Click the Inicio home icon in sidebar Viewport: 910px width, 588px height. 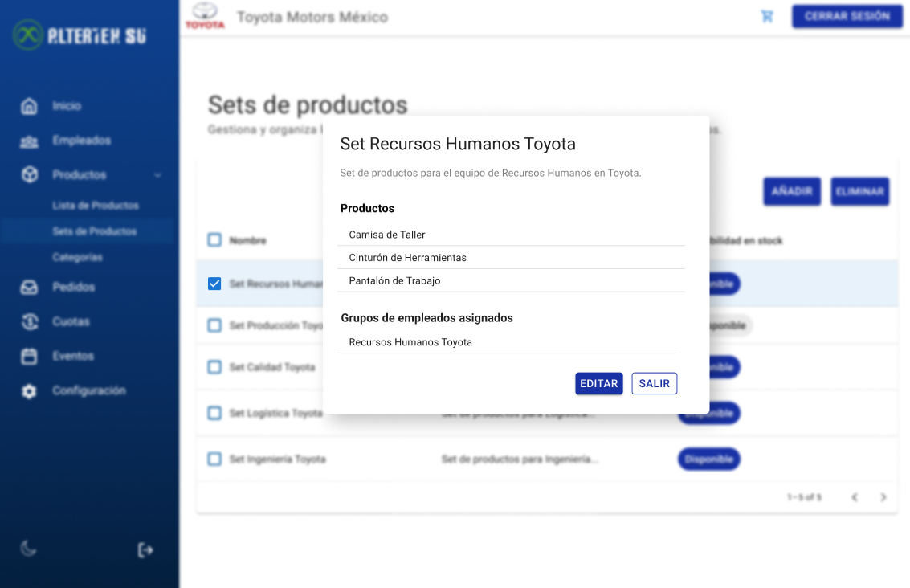(x=29, y=106)
